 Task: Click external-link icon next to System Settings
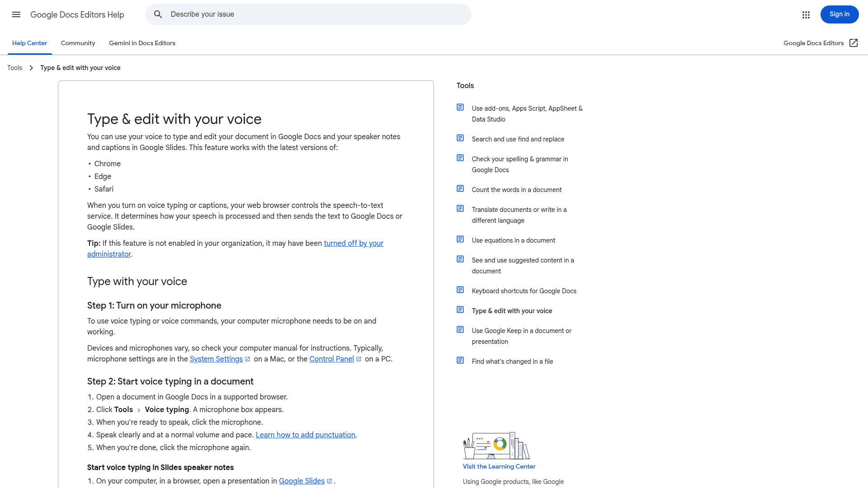click(x=248, y=359)
